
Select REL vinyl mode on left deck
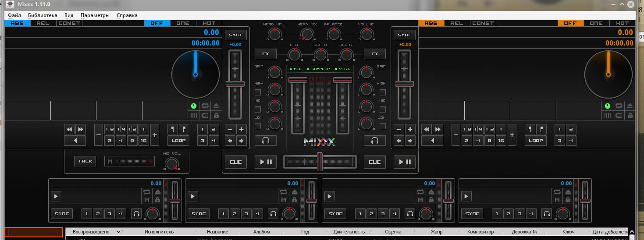click(43, 23)
